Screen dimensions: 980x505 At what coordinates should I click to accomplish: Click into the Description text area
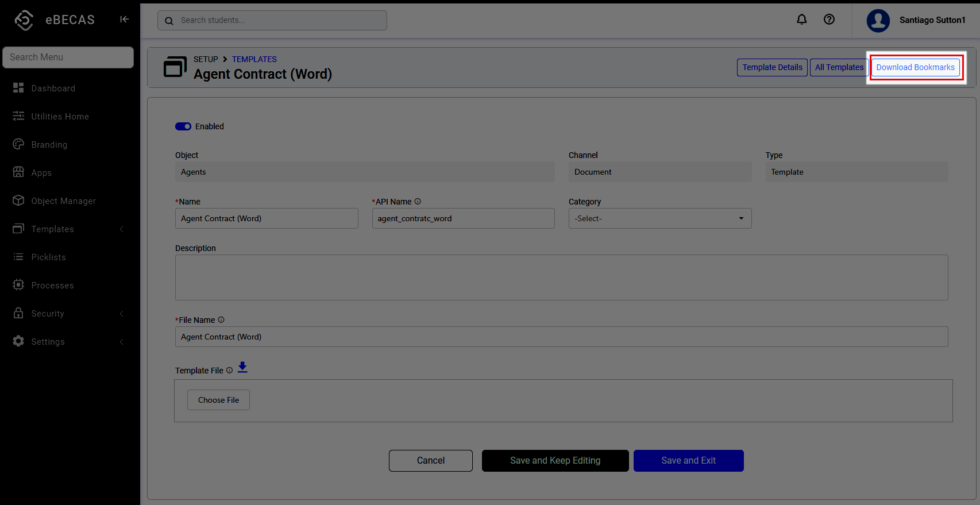pos(561,277)
